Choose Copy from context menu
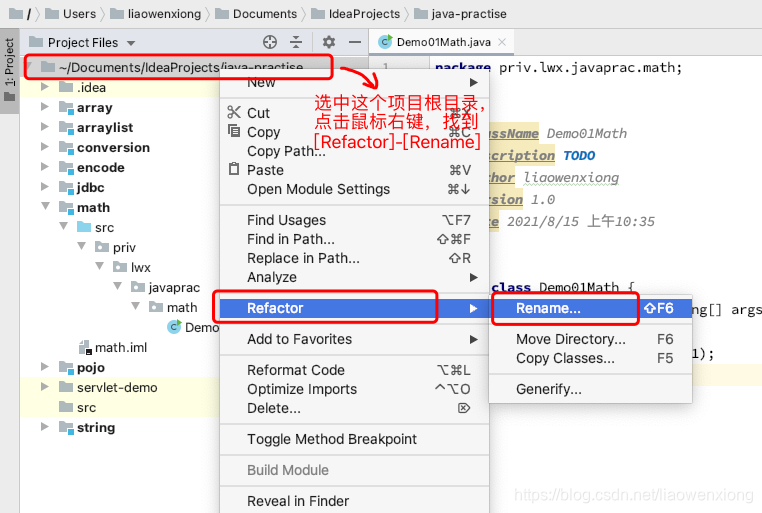 (x=354, y=132)
